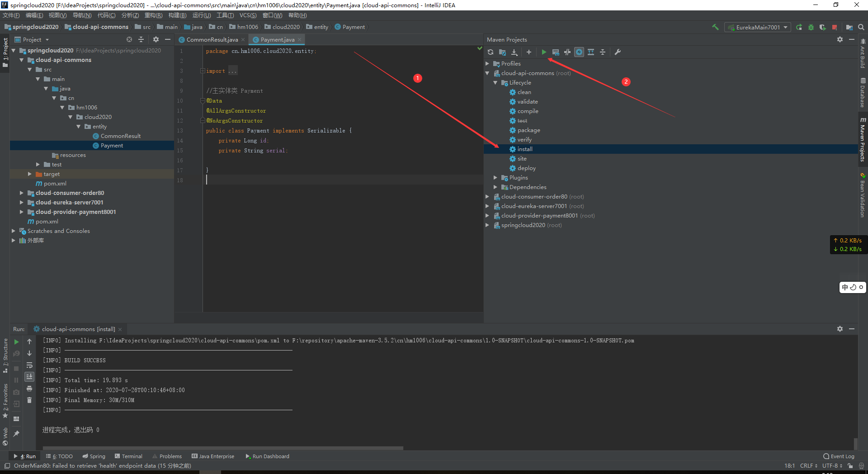Click the Print icon in Run console
The height and width of the screenshot is (474, 868).
coord(29,389)
